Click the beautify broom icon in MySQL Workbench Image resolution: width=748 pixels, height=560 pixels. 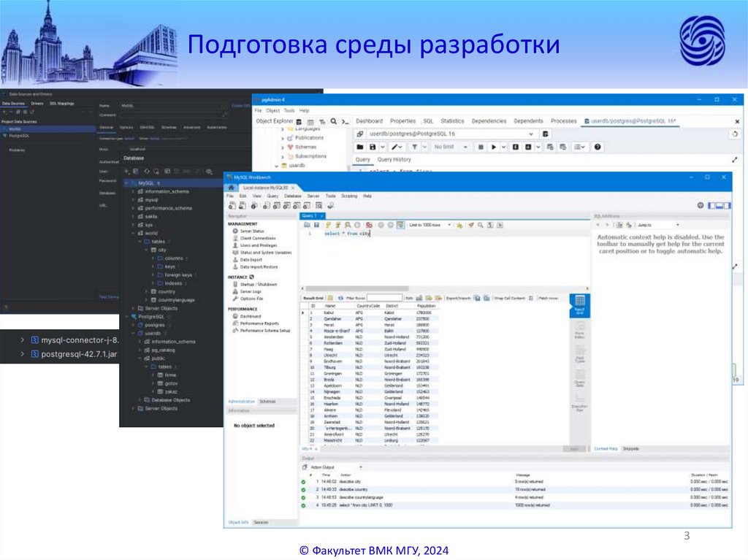click(x=471, y=225)
